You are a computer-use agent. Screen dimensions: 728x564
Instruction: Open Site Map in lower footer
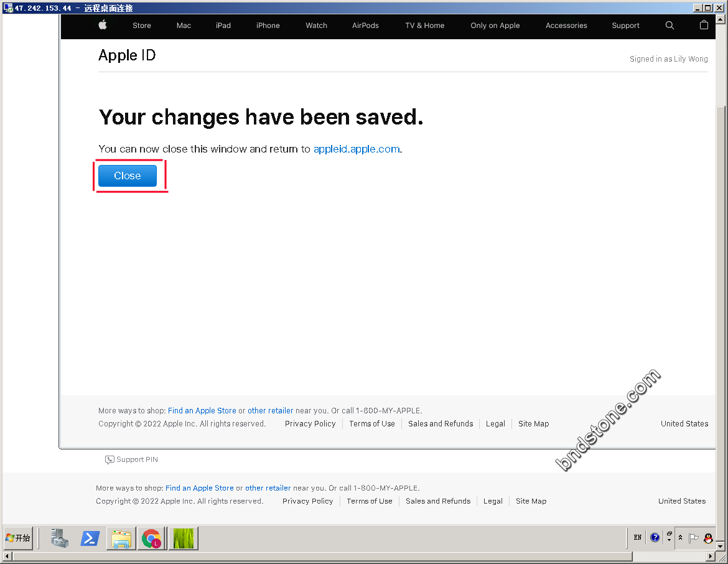point(531,501)
